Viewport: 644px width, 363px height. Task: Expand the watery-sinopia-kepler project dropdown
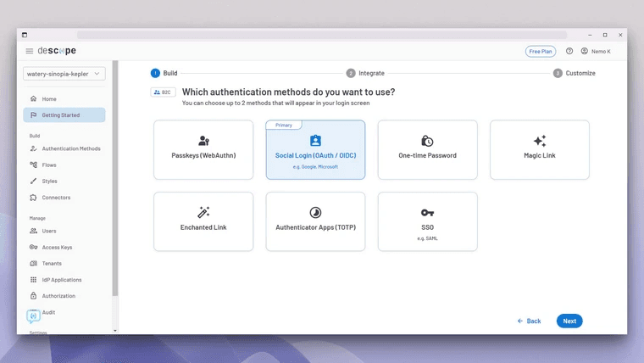64,74
